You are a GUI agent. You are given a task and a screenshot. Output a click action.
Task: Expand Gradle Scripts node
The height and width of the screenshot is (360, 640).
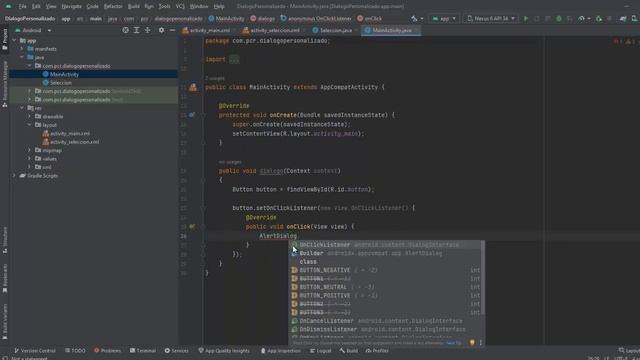point(14,176)
